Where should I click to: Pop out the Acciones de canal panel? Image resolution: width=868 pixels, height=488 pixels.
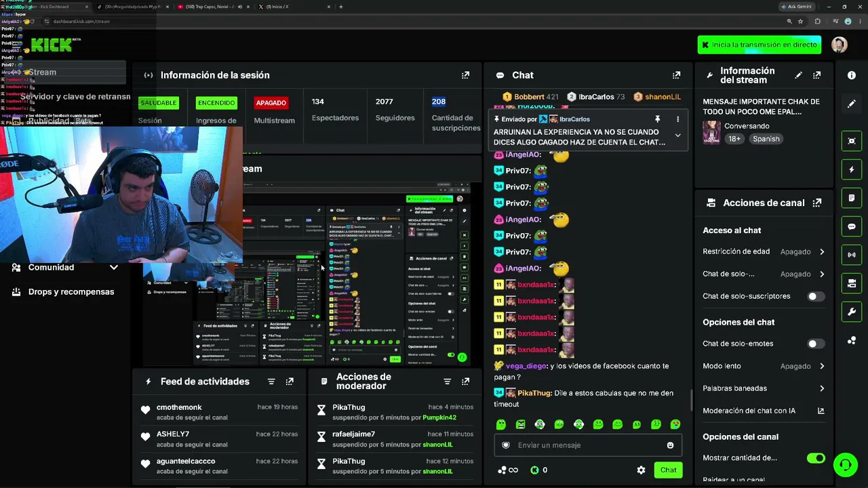click(816, 203)
